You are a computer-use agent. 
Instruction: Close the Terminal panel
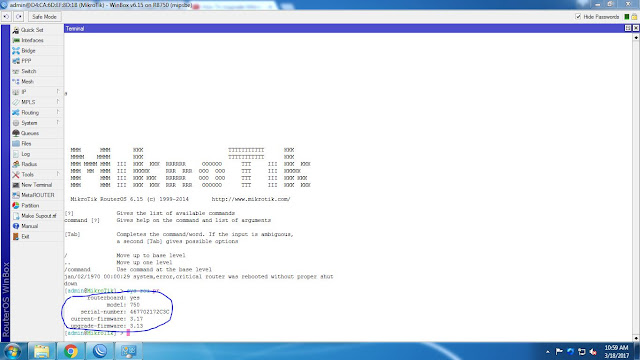(636, 28)
